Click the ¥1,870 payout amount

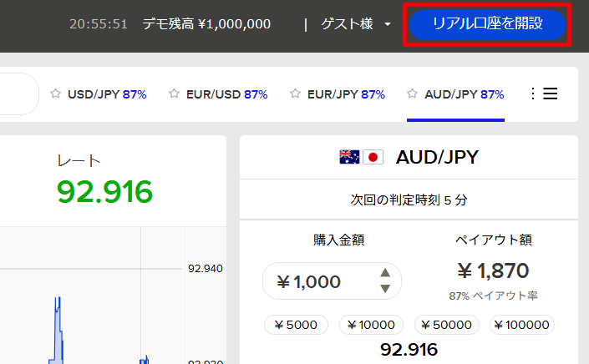tap(493, 270)
